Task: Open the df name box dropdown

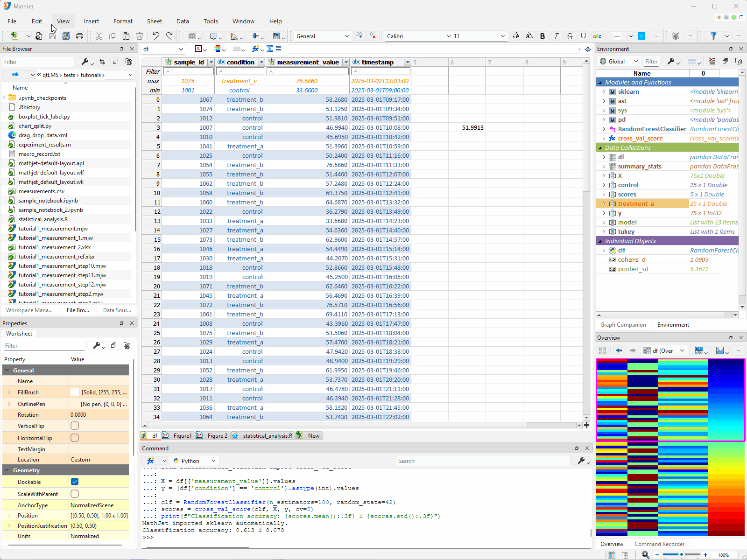Action: 181,49
